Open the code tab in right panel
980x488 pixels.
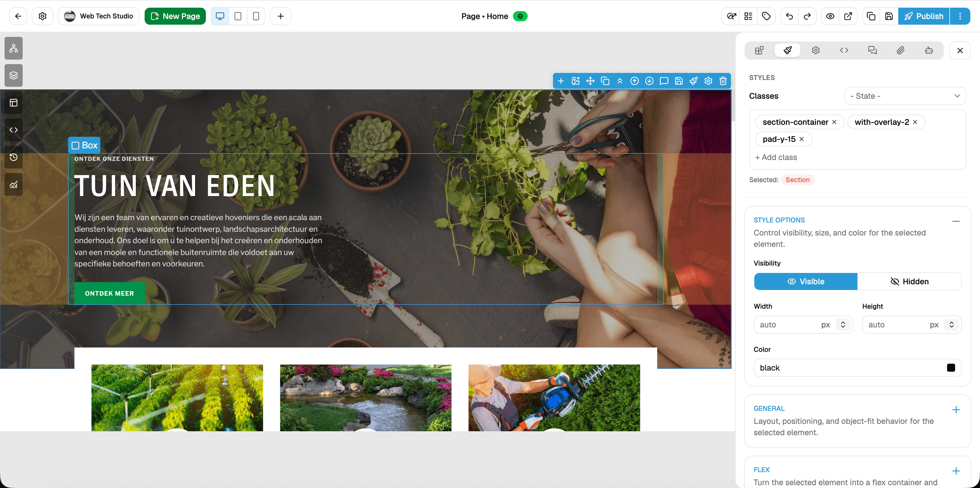point(844,50)
